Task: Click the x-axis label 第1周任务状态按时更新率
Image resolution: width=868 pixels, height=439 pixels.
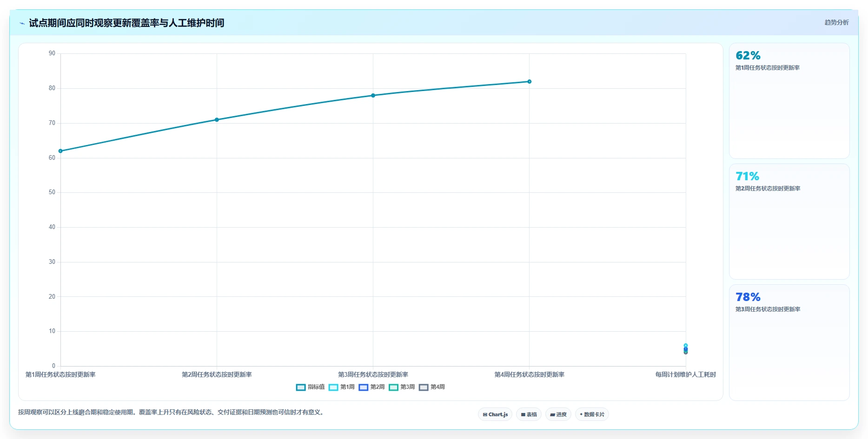Action: click(60, 374)
